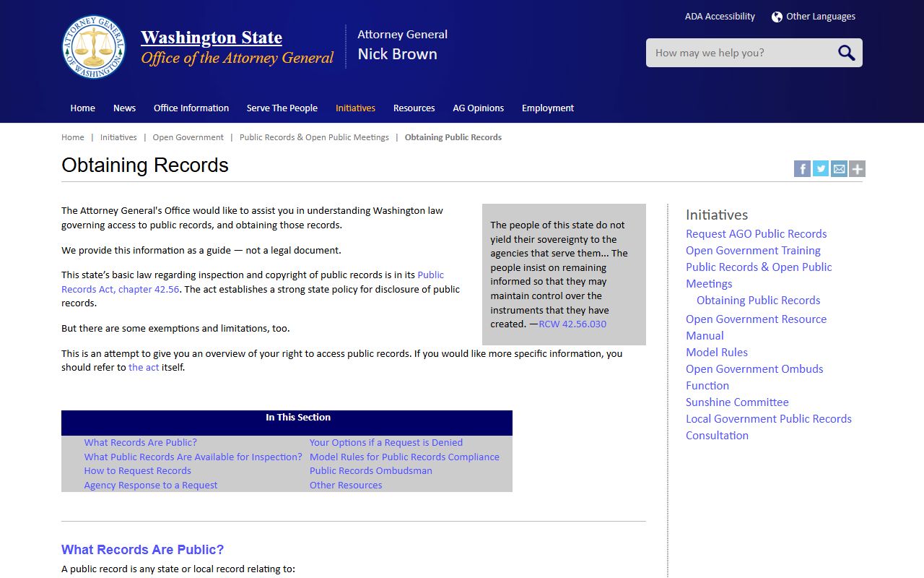
Task: Open Public Records Act, chapter 42.56 link
Action: coord(253,282)
